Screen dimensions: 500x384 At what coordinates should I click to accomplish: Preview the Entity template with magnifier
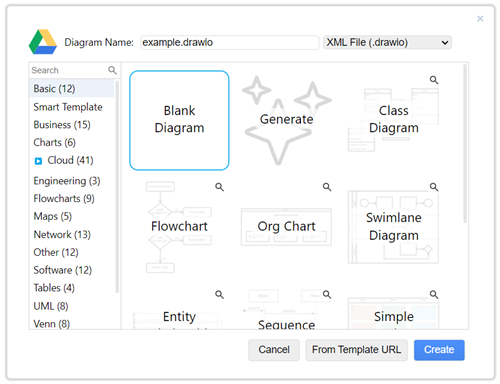coord(219,294)
